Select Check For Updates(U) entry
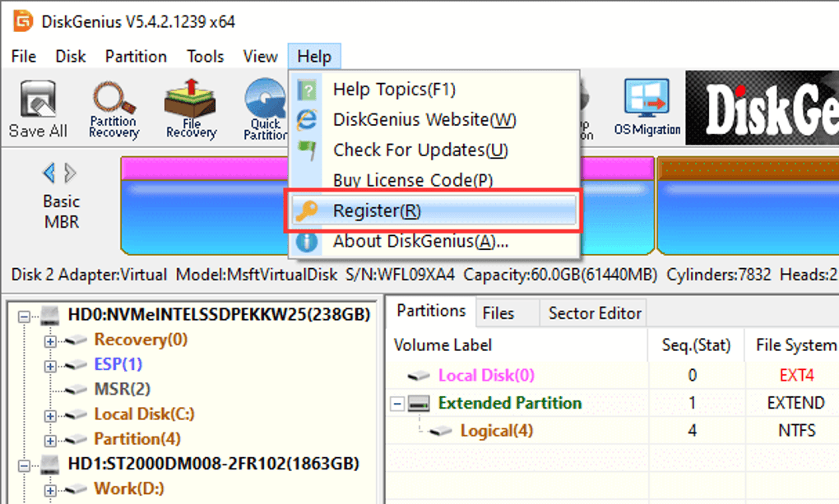This screenshot has height=504, width=839. pyautogui.click(x=434, y=150)
